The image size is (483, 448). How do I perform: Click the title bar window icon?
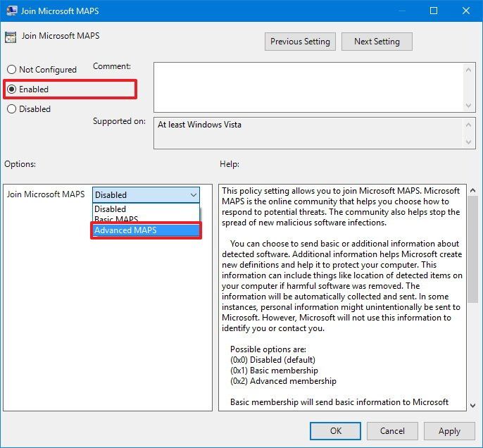tap(12, 11)
